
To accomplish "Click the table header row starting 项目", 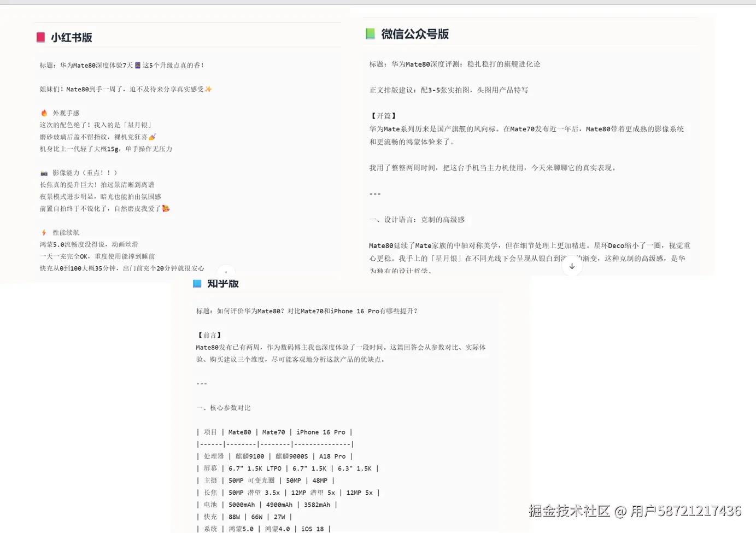I will [x=274, y=432].
